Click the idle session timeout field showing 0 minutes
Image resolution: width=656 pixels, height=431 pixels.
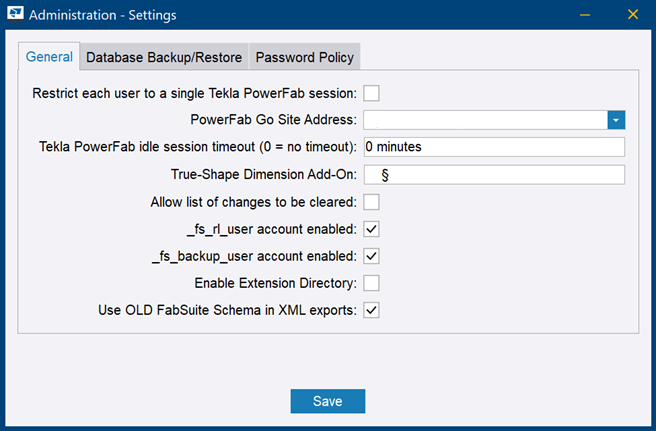coord(494,147)
